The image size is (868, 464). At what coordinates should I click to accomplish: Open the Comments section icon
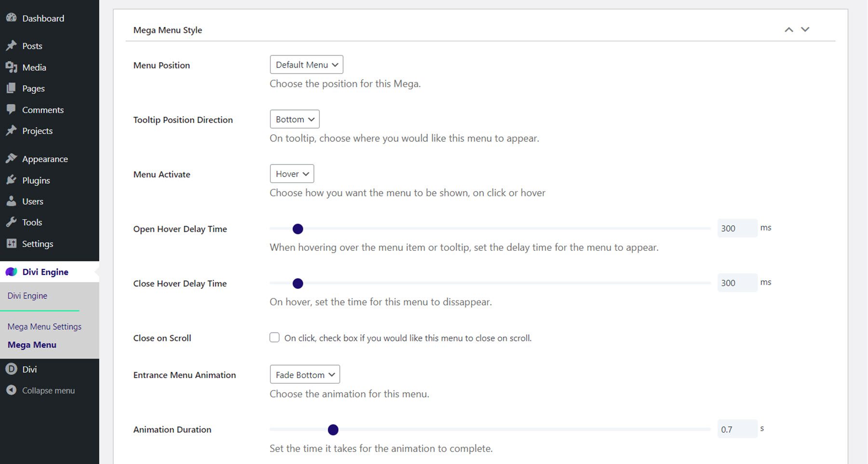(11, 109)
